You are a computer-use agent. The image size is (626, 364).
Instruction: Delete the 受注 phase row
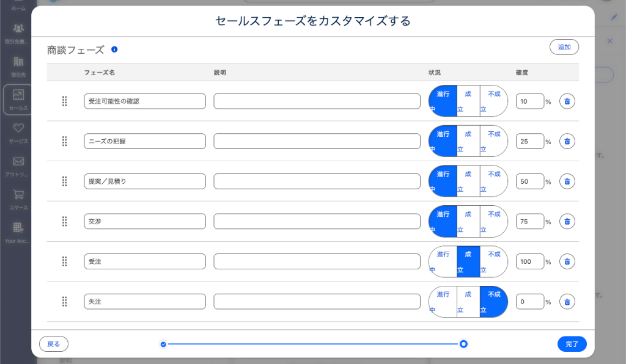tap(567, 261)
